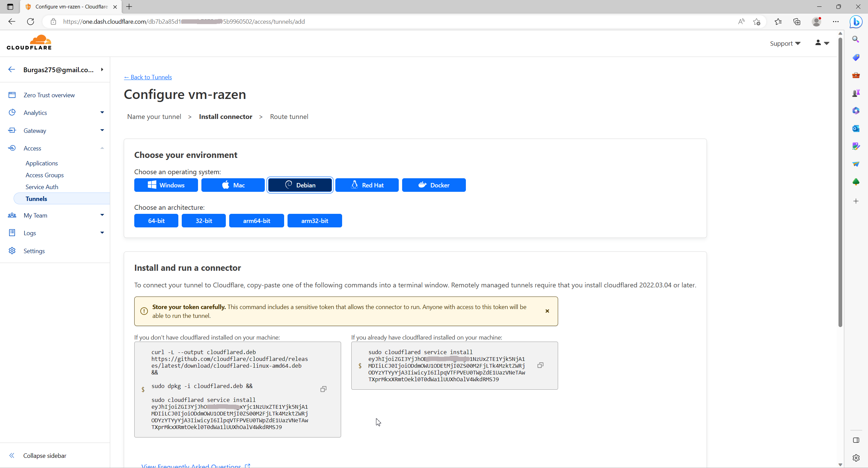This screenshot has width=868, height=468.
Task: Select Docker environment option
Action: pyautogui.click(x=434, y=185)
